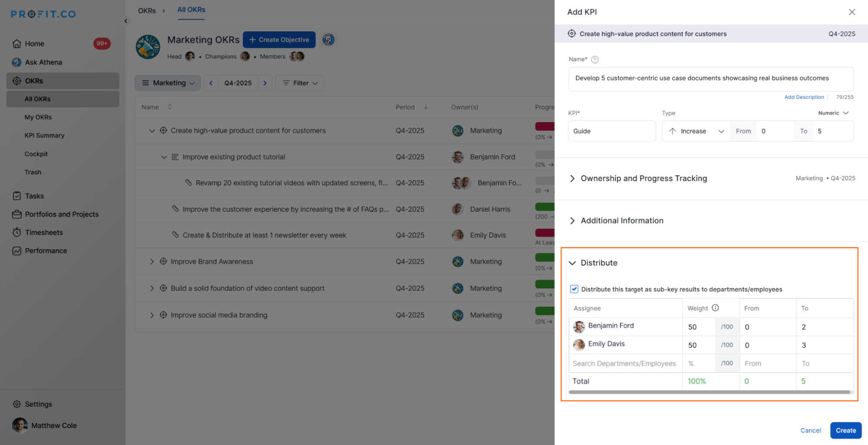The image size is (868, 445).
Task: Click progress bar for Create & Distribute newsletter
Action: [545, 232]
